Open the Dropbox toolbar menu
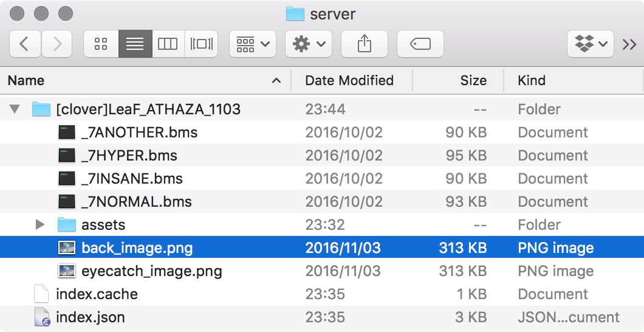This screenshot has width=644, height=332. (x=591, y=44)
